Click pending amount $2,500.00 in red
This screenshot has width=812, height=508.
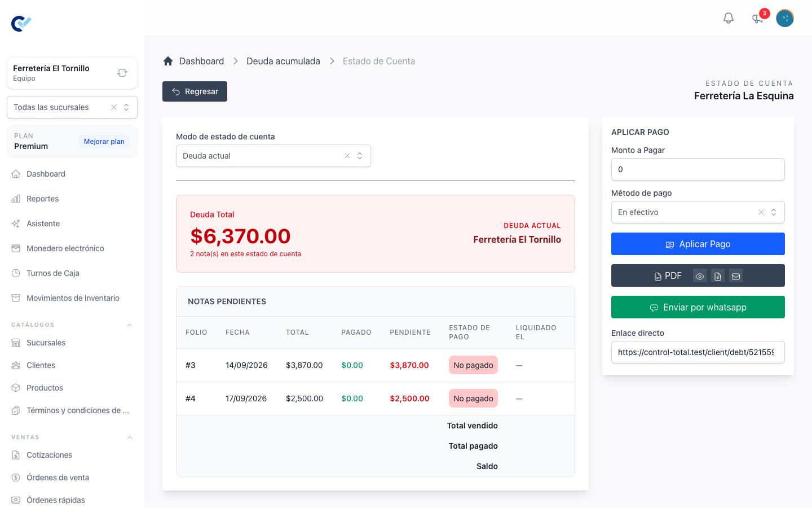pyautogui.click(x=409, y=398)
